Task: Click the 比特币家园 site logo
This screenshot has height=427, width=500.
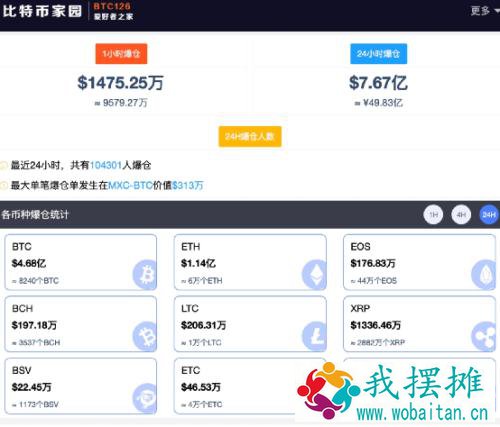Action: coord(42,11)
